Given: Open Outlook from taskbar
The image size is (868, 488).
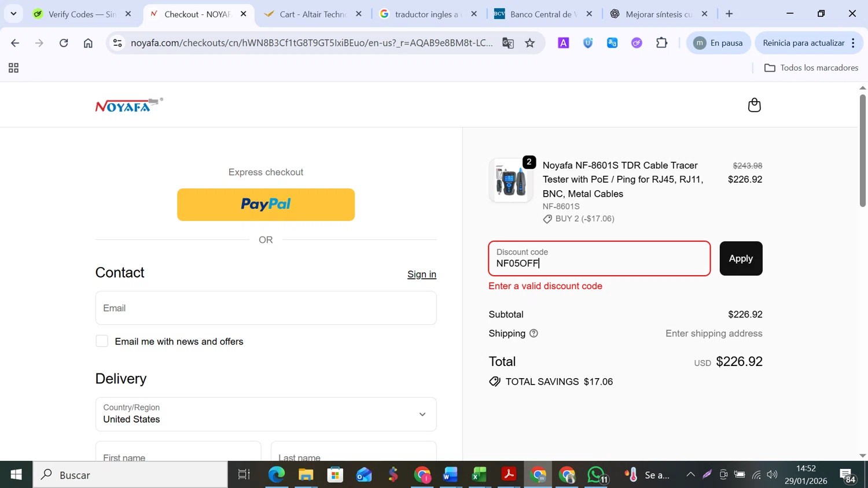Looking at the screenshot, I should point(364,475).
